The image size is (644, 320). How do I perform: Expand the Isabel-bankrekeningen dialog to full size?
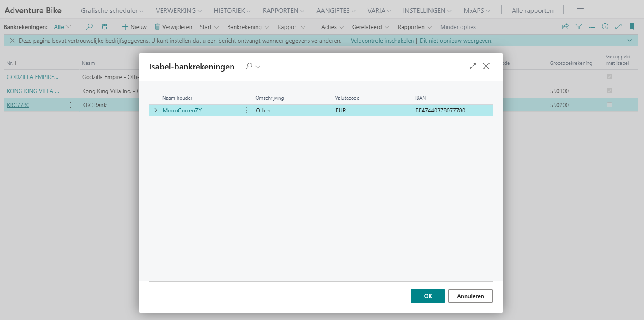coord(473,66)
